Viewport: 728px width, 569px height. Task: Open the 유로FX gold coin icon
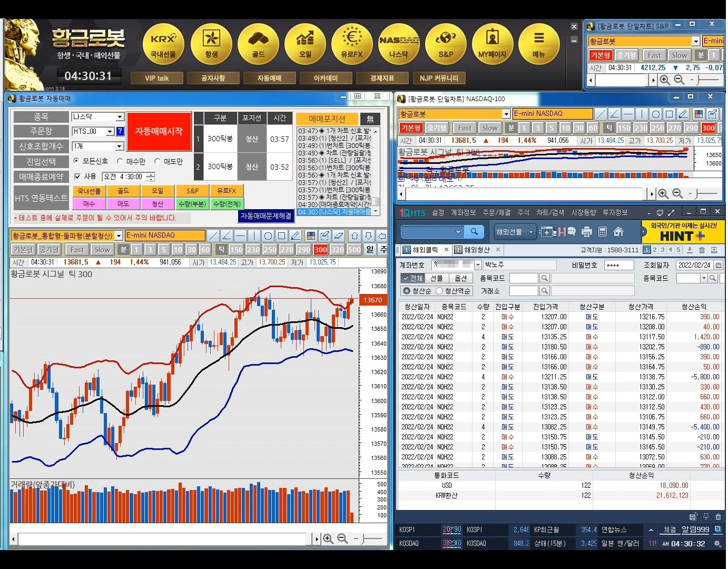[x=352, y=44]
